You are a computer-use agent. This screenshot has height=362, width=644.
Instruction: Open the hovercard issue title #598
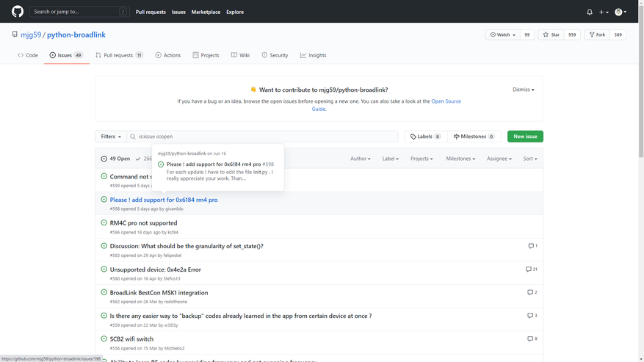[x=214, y=164]
